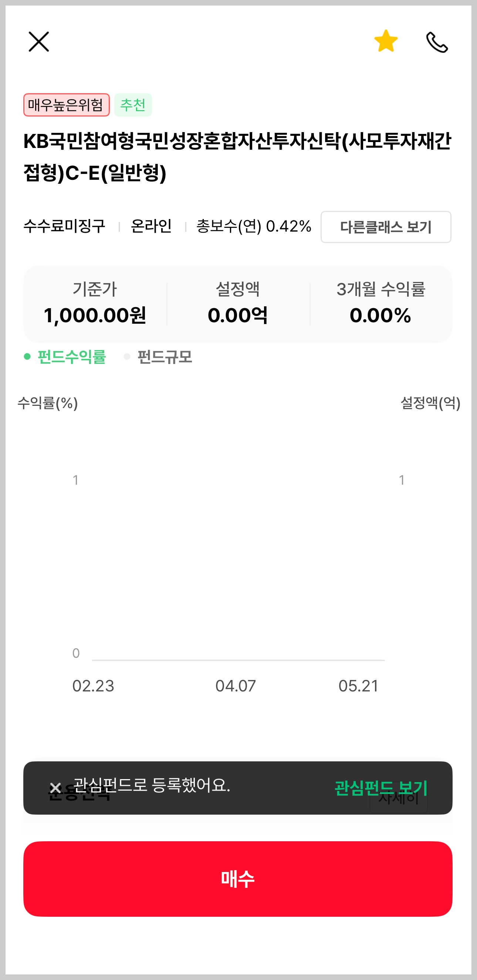477x980 pixels.
Task: Select the 05.21 date on chart axis
Action: (x=359, y=686)
